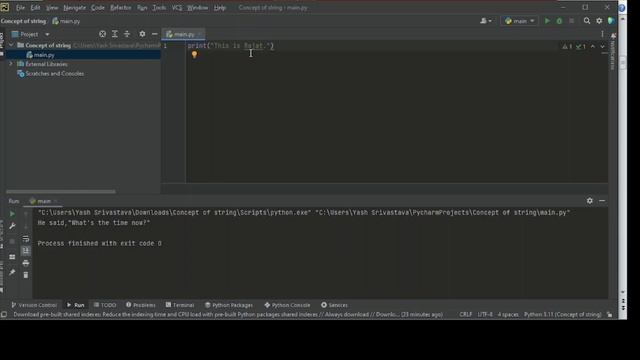Click the warnings indicator in the editor corner
640x360 pixels.
click(567, 47)
